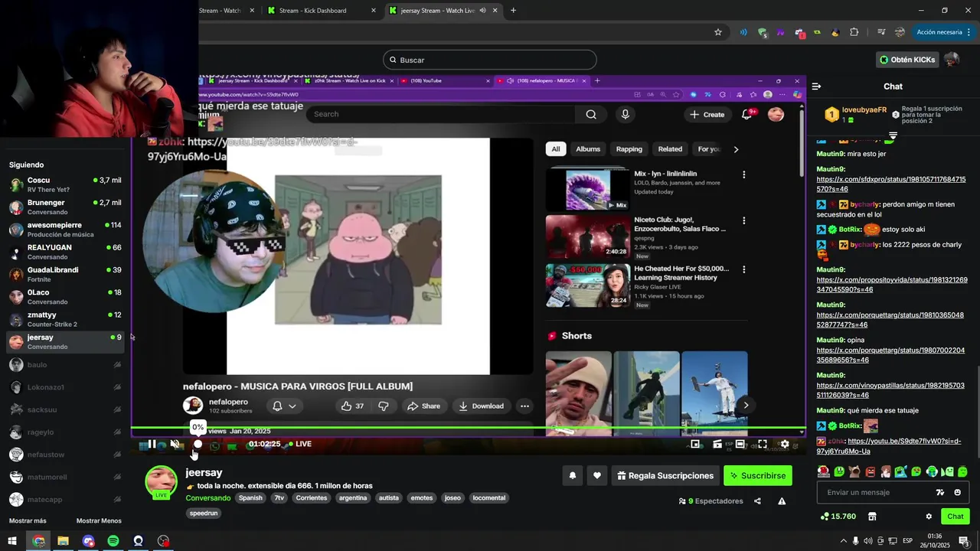
Task: Click Regala Suscripciones button
Action: 665,475
